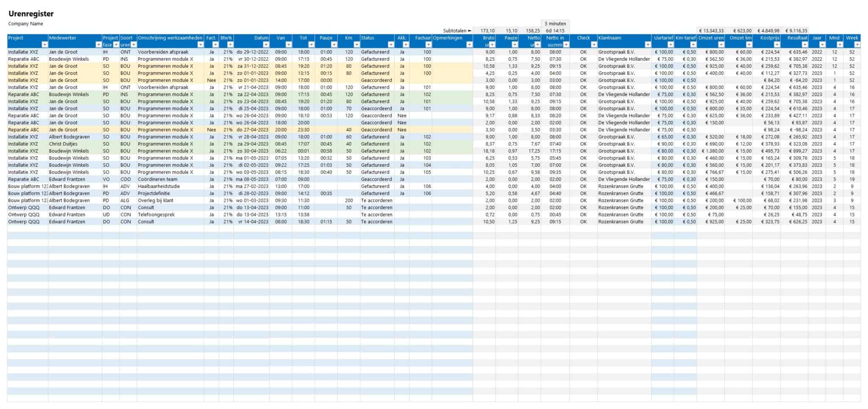868x409 pixels.
Task: Open the Klantnaam header filter icon
Action: coord(648,45)
